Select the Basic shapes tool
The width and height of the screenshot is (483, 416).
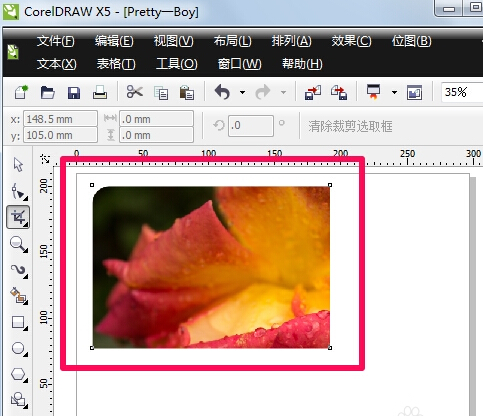point(19,400)
